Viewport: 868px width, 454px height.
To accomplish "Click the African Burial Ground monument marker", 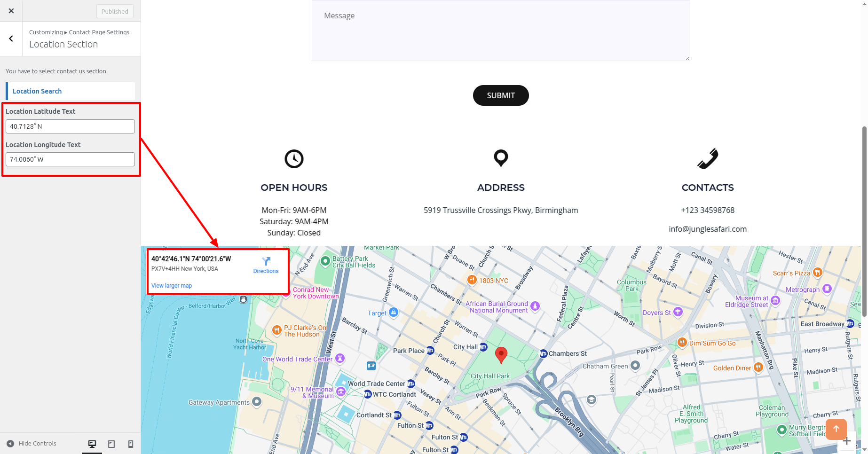I will pos(535,306).
